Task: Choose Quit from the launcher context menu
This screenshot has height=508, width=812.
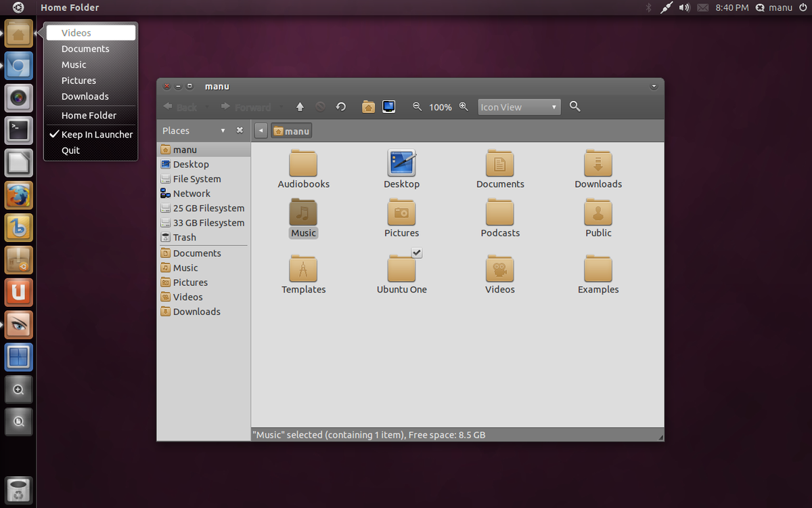Action: pos(71,150)
